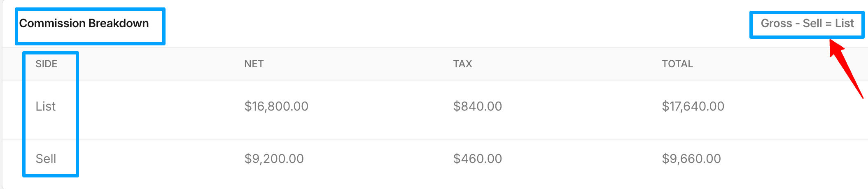Select the List cell in the Side column
The height and width of the screenshot is (189, 868).
(x=45, y=106)
